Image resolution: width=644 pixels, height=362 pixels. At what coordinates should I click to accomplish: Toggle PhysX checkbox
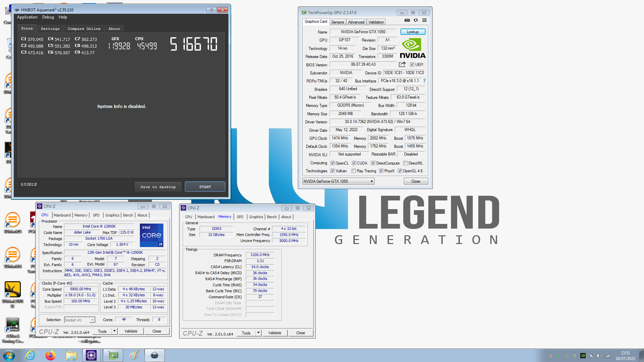(x=381, y=171)
